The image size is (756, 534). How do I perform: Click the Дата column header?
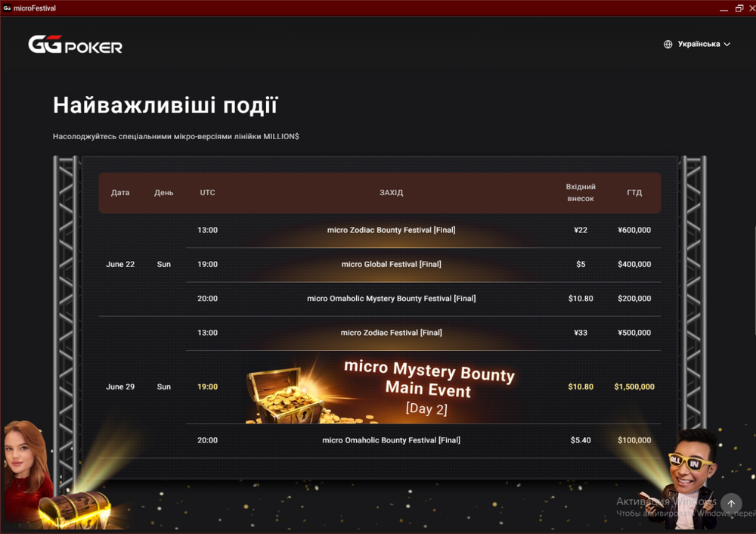120,192
